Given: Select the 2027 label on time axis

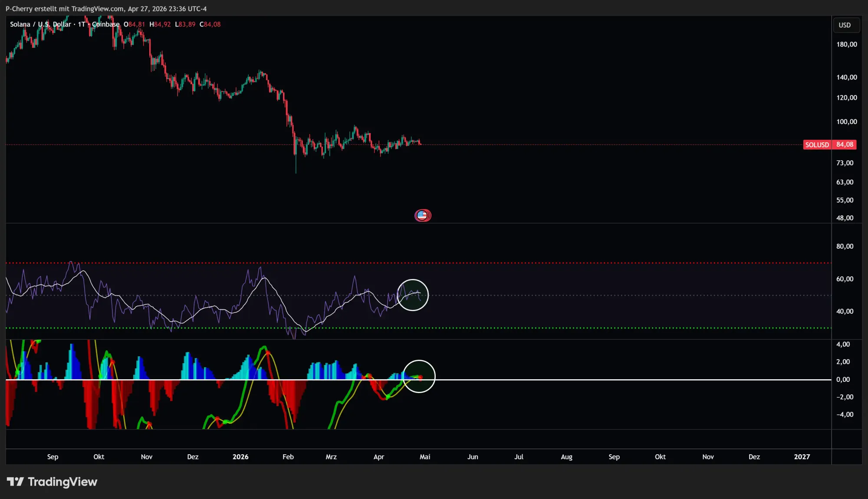Looking at the screenshot, I should [x=802, y=457].
